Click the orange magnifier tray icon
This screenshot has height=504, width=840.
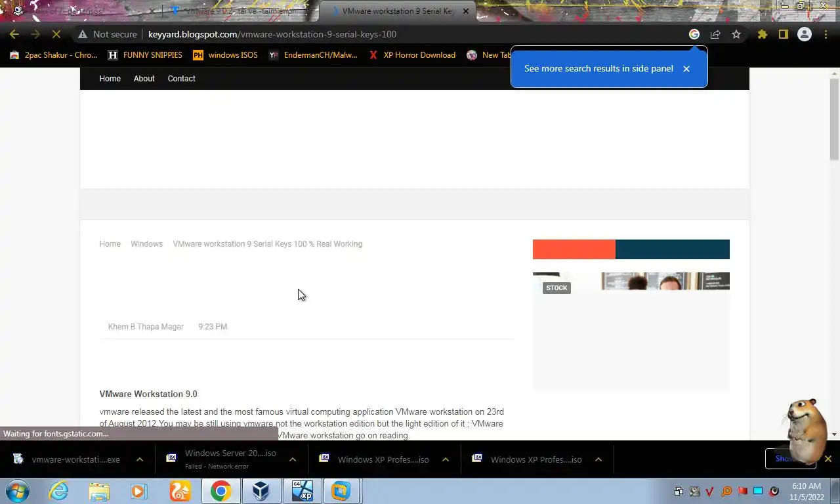pos(726,491)
